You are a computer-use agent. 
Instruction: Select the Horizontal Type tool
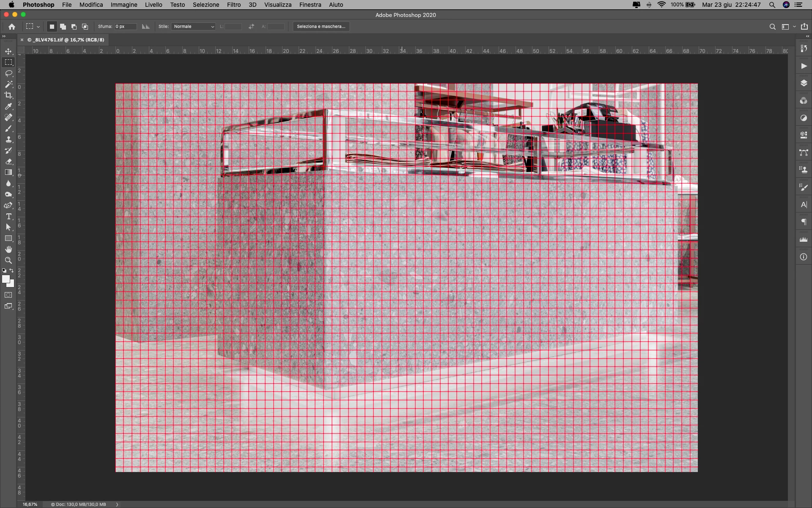pos(8,216)
